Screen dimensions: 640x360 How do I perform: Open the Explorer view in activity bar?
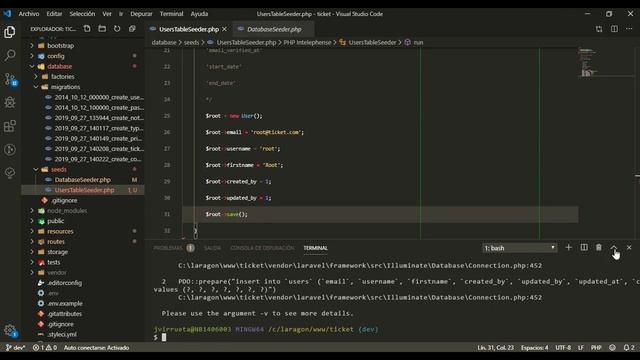(10, 32)
